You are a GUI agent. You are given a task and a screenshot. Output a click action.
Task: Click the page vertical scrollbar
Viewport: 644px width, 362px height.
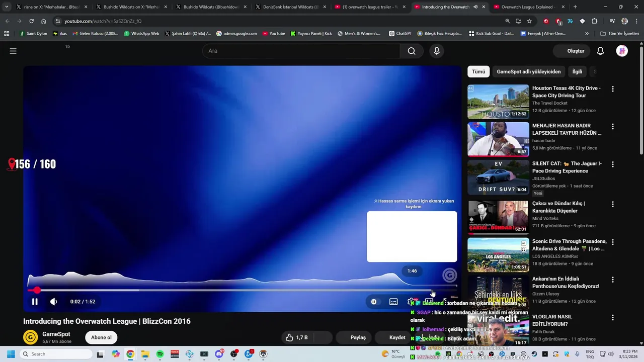pyautogui.click(x=641, y=101)
